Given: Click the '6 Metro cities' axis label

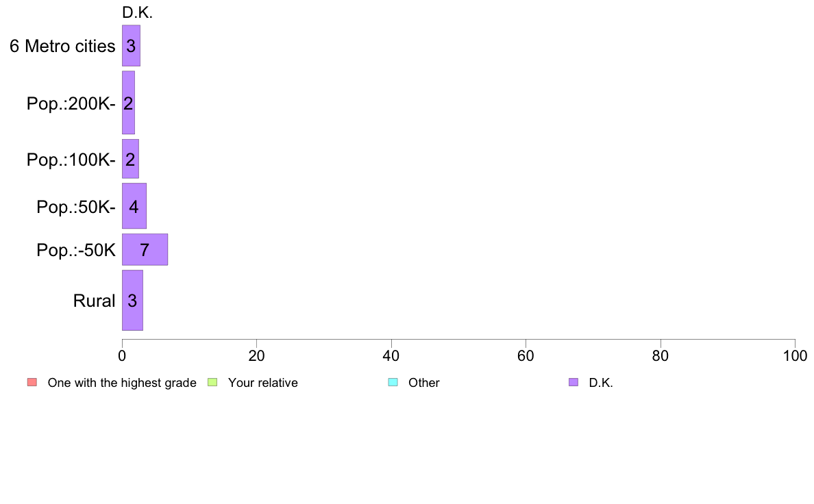Looking at the screenshot, I should pyautogui.click(x=62, y=46).
